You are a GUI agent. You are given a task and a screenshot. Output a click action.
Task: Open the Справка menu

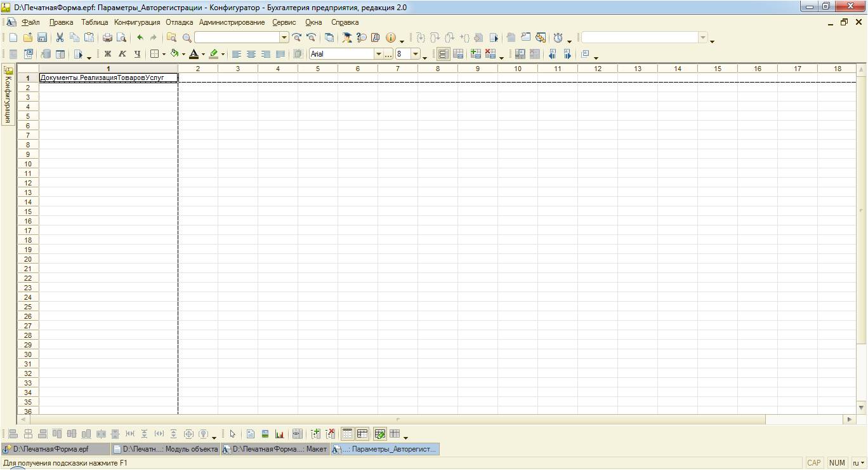coord(345,22)
